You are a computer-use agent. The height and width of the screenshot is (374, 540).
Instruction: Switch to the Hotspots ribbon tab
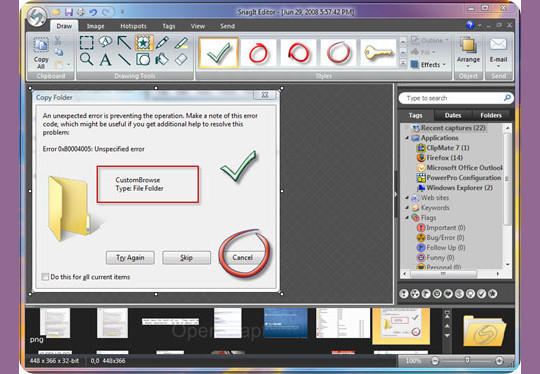coord(133,26)
